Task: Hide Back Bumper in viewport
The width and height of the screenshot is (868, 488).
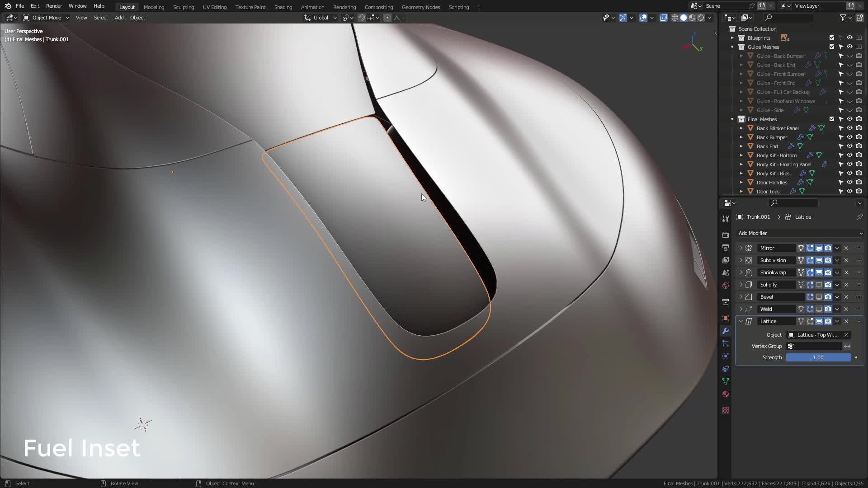Action: (850, 137)
